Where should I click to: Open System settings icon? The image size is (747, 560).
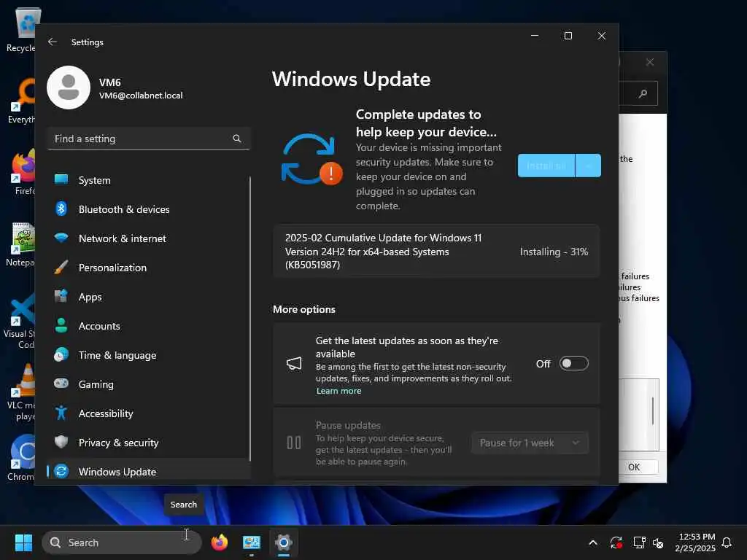(61, 179)
